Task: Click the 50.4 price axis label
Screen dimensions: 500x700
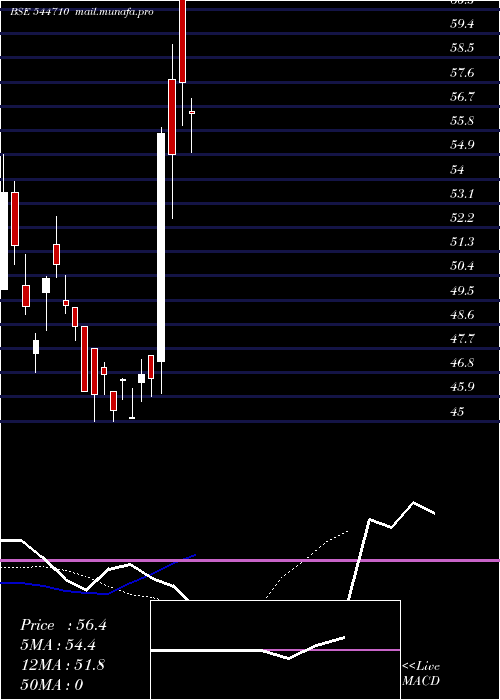Action: [462, 266]
